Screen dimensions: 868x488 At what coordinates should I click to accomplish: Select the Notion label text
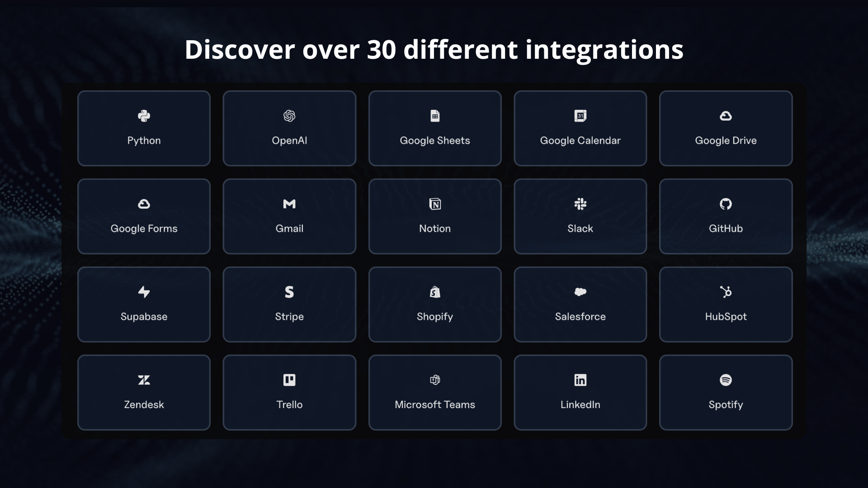coord(435,229)
